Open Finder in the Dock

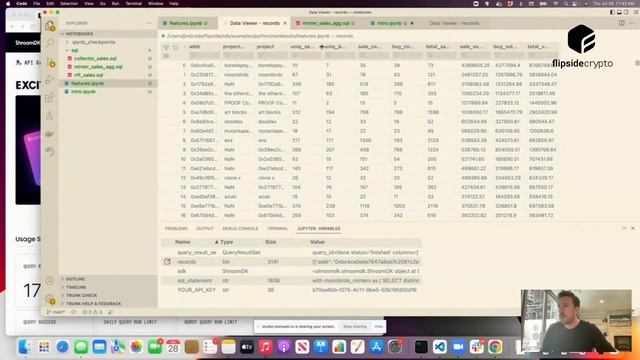pos(24,347)
